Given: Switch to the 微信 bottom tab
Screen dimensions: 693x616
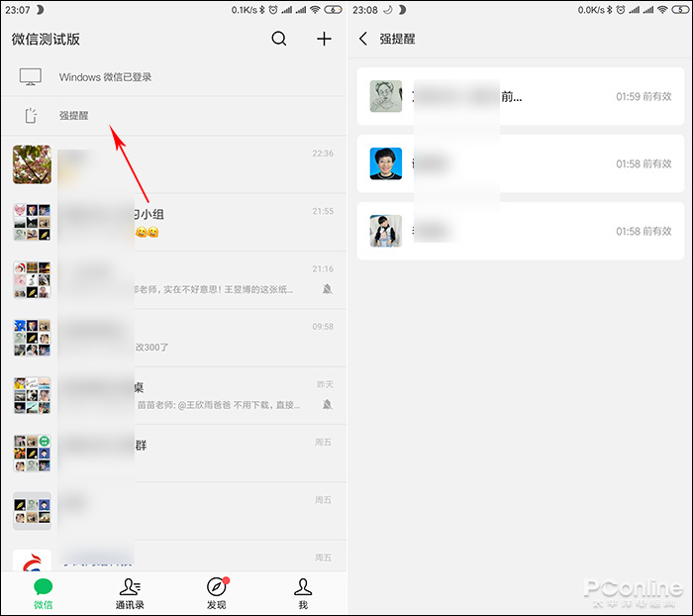Looking at the screenshot, I should point(44,594).
